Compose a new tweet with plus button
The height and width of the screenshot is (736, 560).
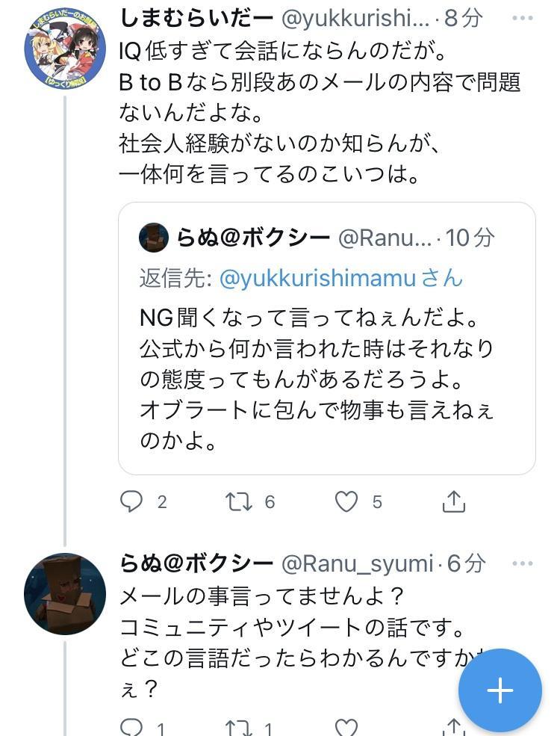pos(500,690)
